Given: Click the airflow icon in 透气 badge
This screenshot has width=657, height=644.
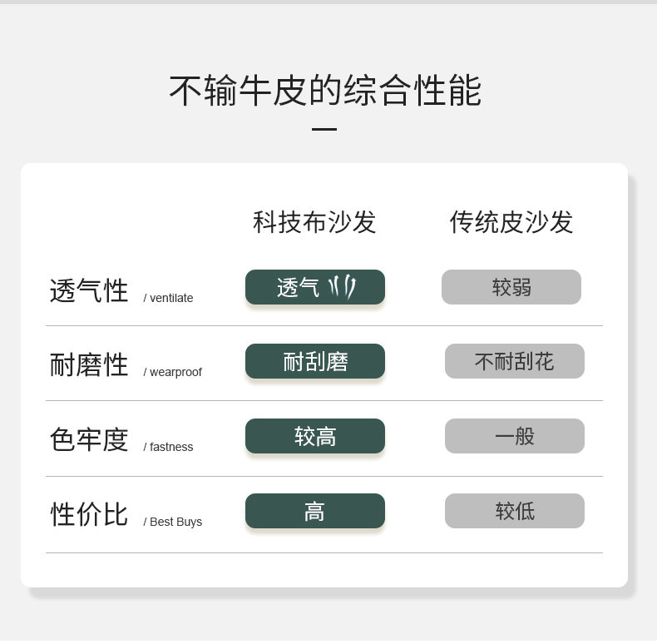Looking at the screenshot, I should coord(342,287).
